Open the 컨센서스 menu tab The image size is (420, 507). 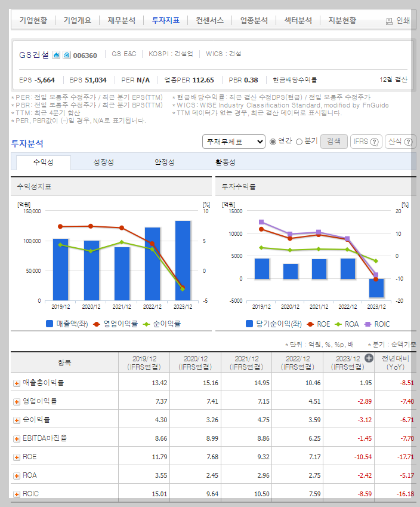[209, 20]
